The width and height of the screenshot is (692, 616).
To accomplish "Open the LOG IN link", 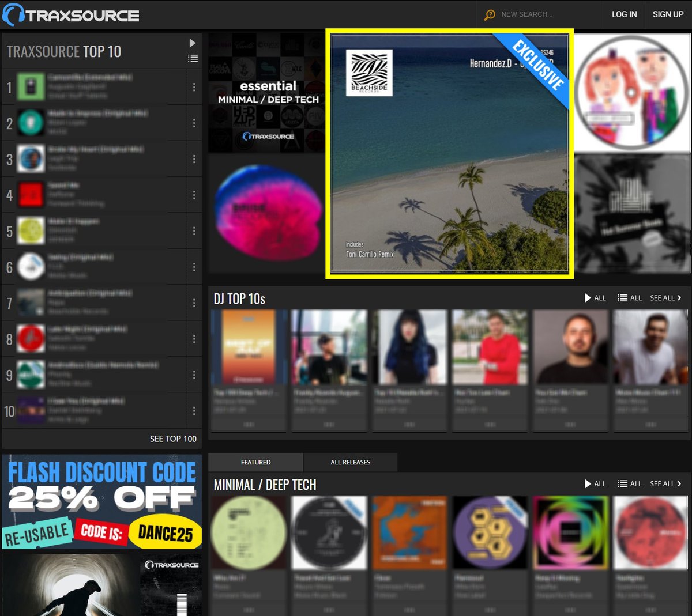I will click(625, 14).
